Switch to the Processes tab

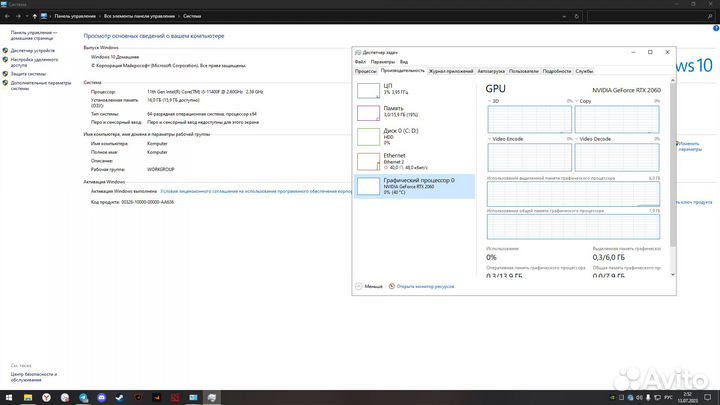click(x=366, y=71)
